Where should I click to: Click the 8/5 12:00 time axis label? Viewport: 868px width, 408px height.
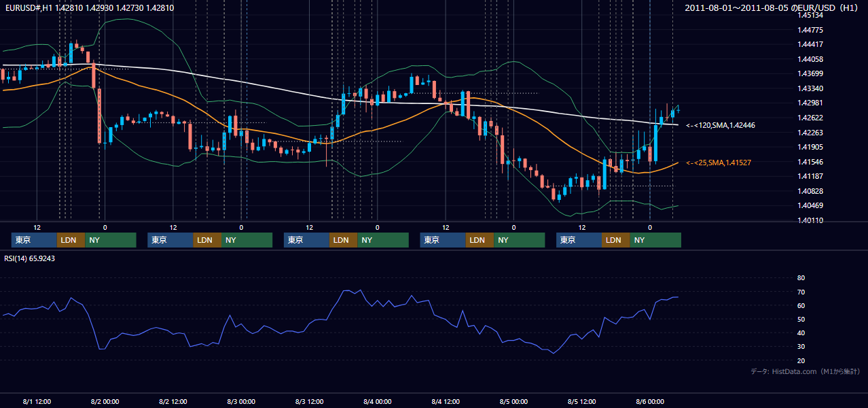pyautogui.click(x=581, y=402)
